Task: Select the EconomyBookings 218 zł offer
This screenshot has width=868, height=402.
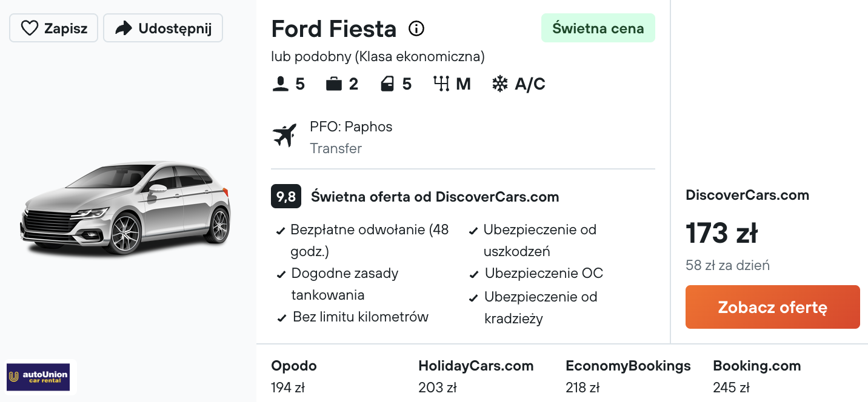Action: click(x=628, y=376)
